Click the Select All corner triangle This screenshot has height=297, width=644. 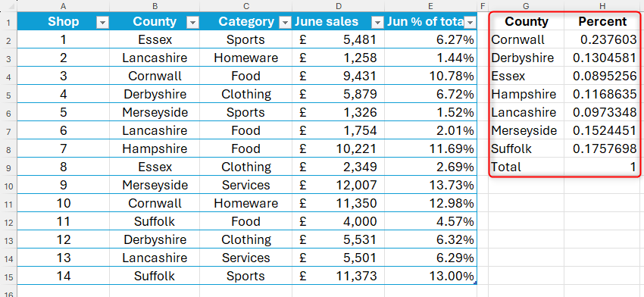pyautogui.click(x=12, y=6)
